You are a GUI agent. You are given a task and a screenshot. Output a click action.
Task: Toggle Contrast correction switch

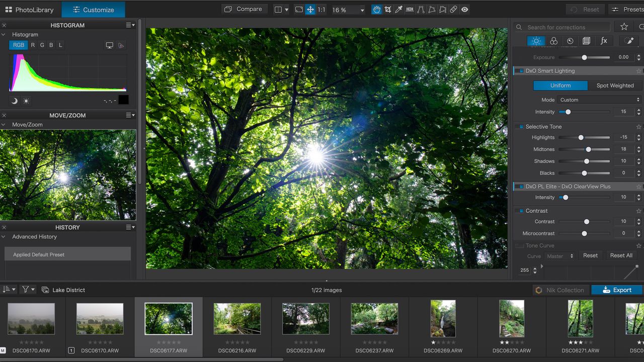519,211
